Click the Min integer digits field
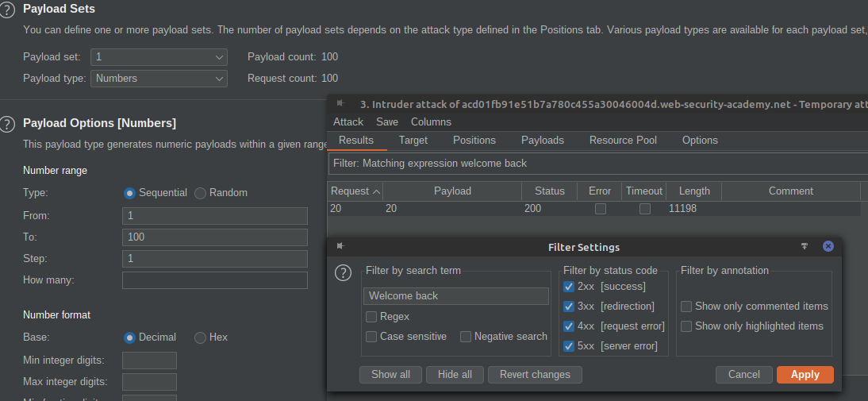868x401 pixels. coord(149,361)
